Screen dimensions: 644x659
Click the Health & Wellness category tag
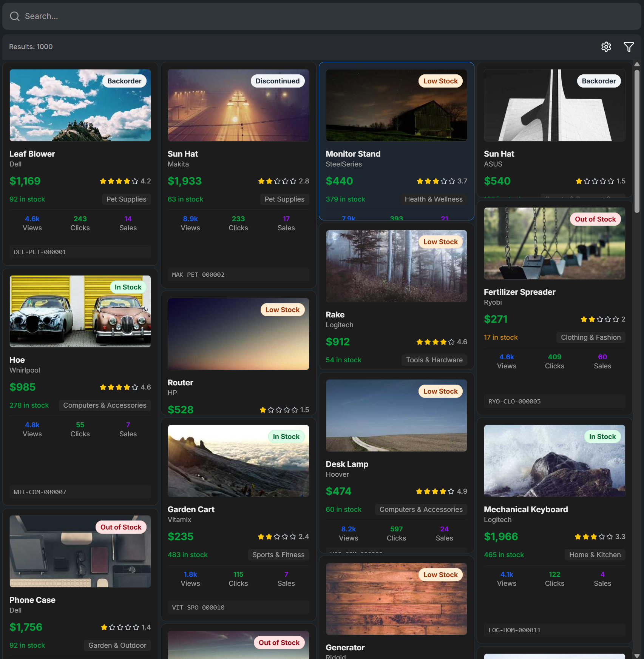coord(433,199)
